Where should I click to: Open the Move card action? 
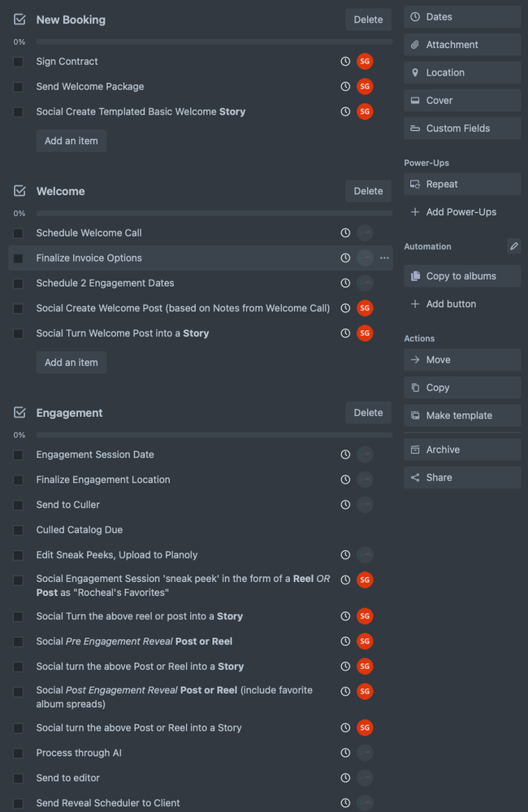pyautogui.click(x=462, y=360)
